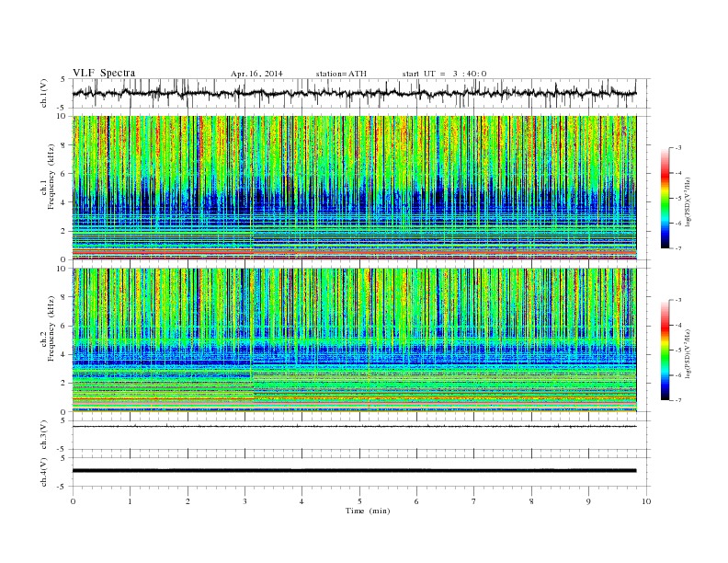Select the "Apr. 16, 2014" date text

pos(256,74)
